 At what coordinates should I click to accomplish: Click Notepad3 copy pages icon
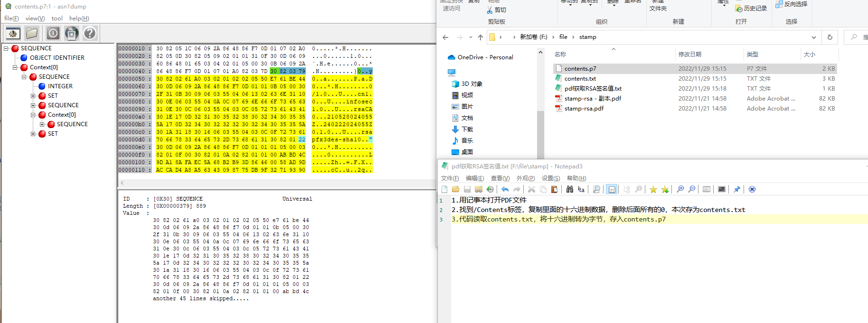click(543, 189)
